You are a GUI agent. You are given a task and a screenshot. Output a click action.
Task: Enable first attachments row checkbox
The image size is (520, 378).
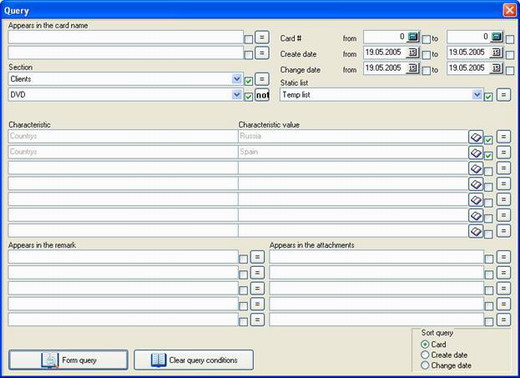[x=489, y=259]
